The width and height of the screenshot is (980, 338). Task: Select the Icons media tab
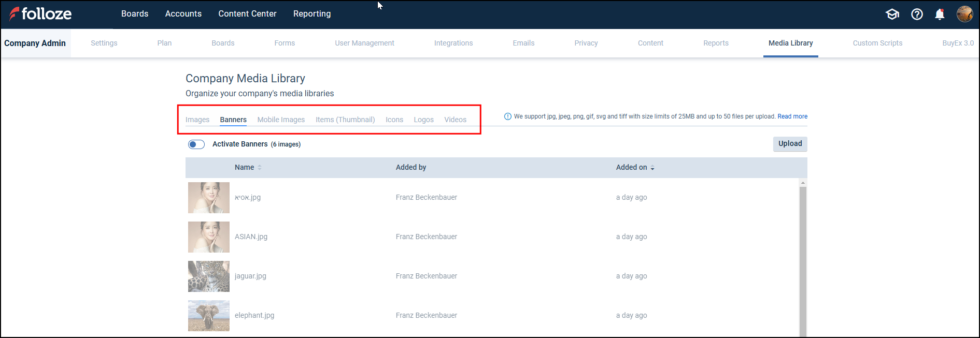(394, 120)
